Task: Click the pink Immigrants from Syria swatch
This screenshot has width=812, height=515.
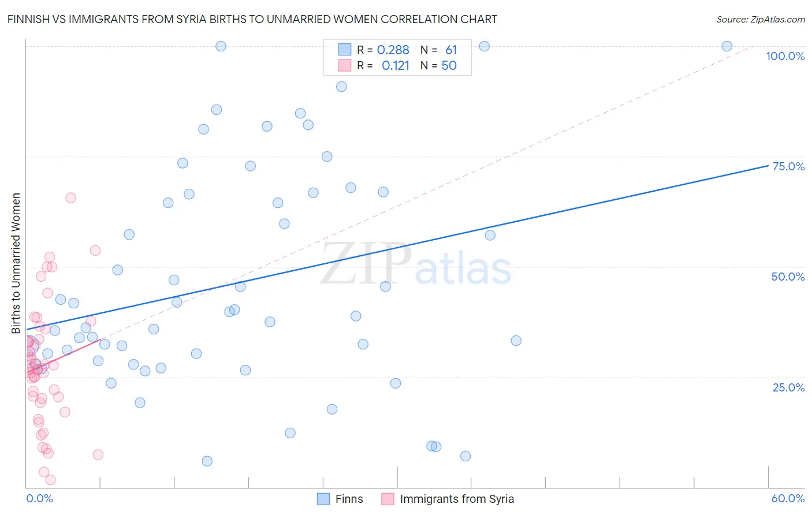Action: pyautogui.click(x=388, y=499)
